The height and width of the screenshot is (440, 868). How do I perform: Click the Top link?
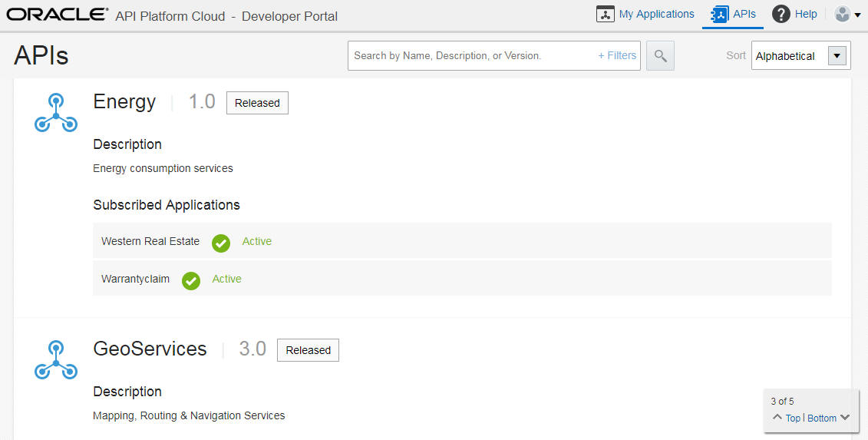793,418
